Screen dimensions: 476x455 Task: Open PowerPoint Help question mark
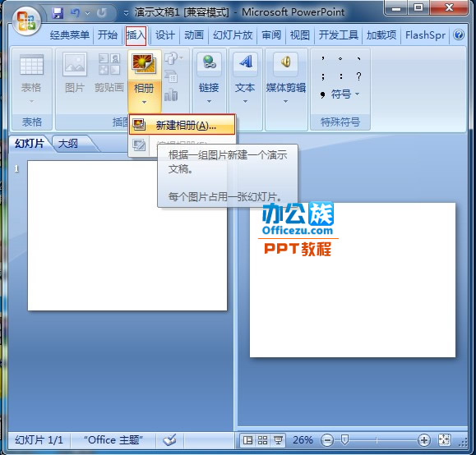pyautogui.click(x=459, y=34)
